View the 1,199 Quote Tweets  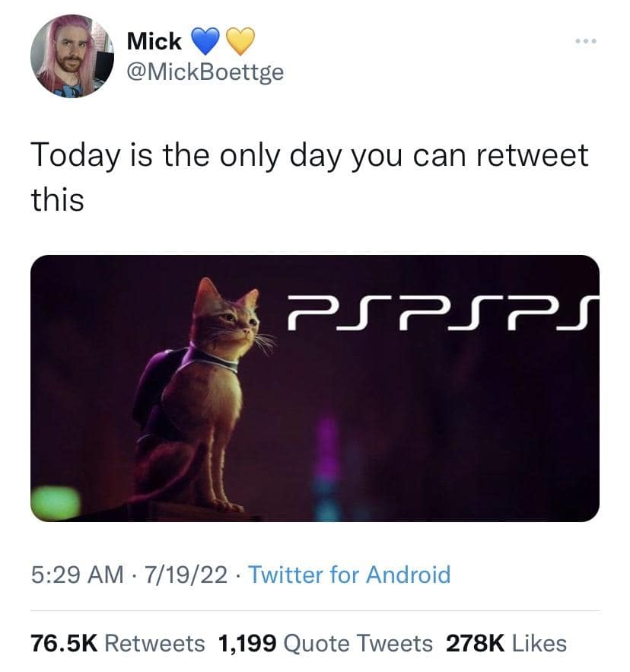[326, 643]
